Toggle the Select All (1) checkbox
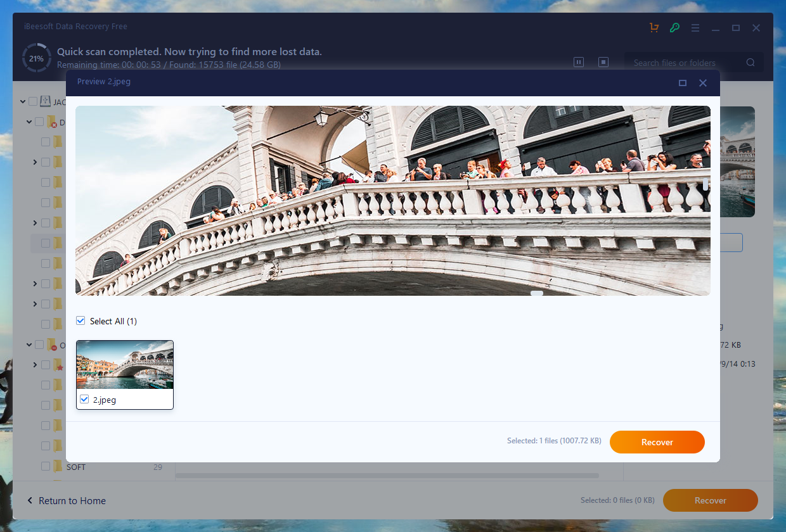This screenshot has width=786, height=532. 81,321
